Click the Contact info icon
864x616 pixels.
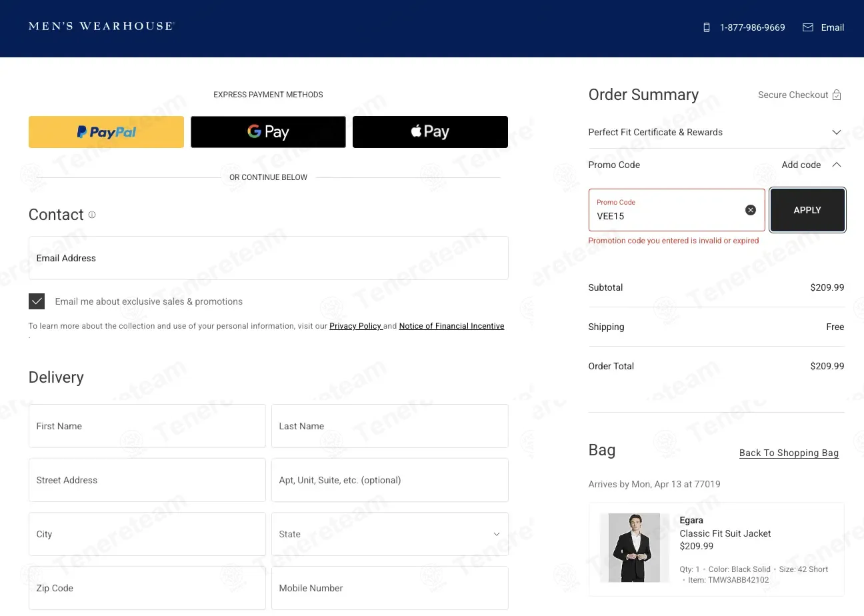[x=92, y=215]
